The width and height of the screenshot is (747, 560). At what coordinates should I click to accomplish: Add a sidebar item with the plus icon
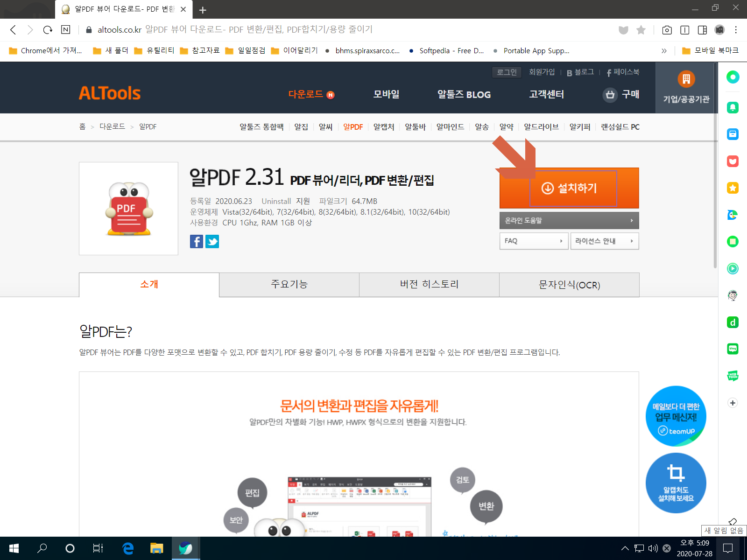733,403
